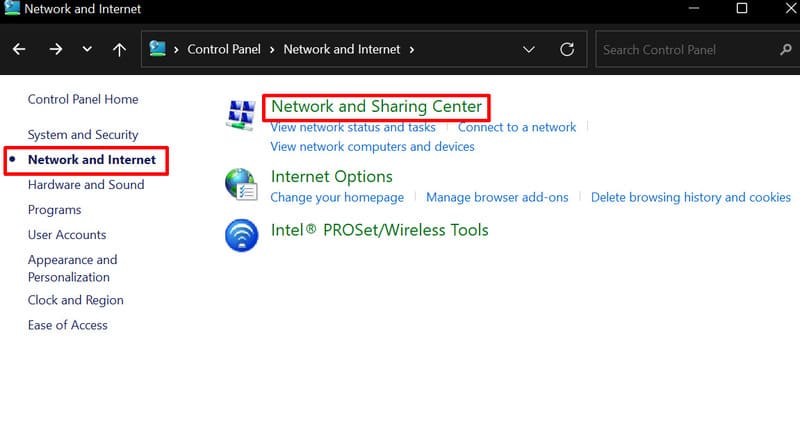This screenshot has height=435, width=800.
Task: Click Connect to a network
Action: (x=517, y=127)
